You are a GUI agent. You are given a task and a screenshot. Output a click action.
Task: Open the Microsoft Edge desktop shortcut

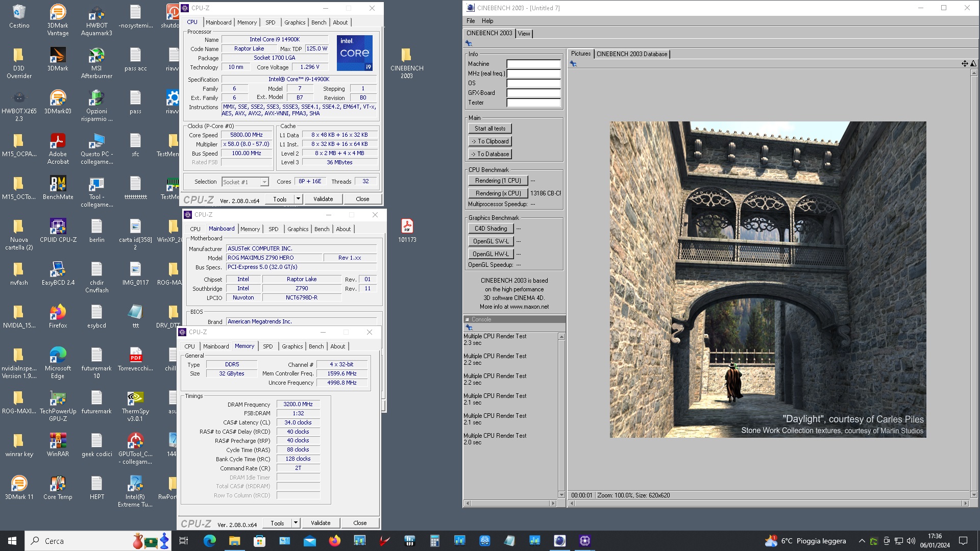[58, 363]
